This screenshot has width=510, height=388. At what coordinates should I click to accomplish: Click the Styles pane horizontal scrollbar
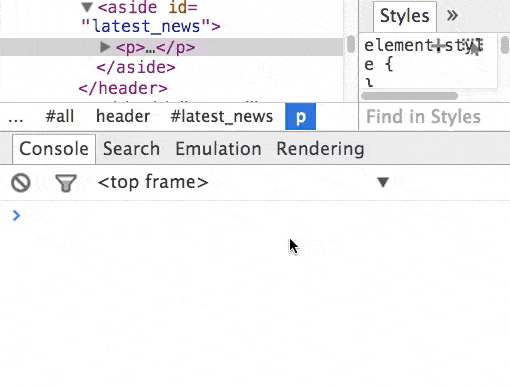(410, 96)
